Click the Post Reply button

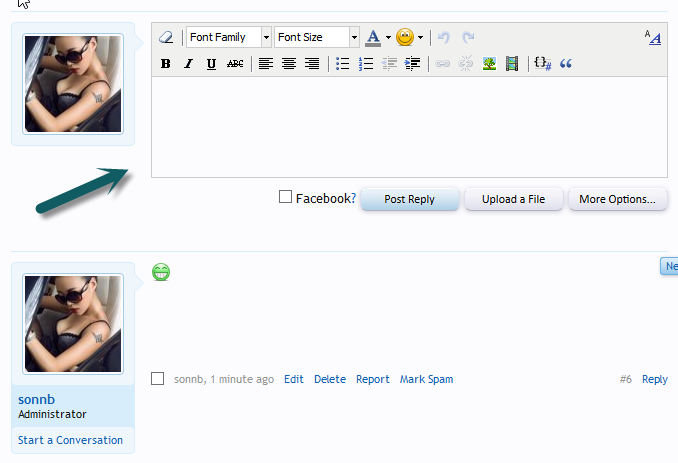click(x=409, y=199)
